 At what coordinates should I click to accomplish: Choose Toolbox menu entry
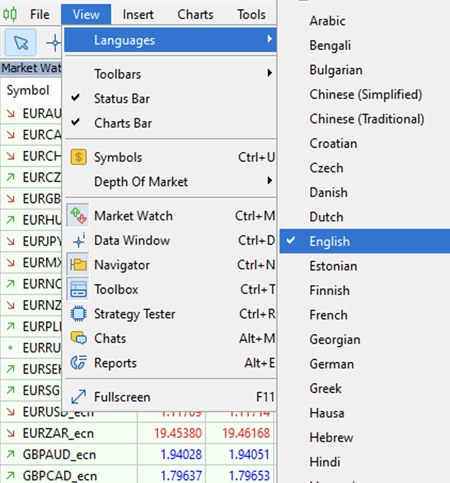[x=170, y=289]
